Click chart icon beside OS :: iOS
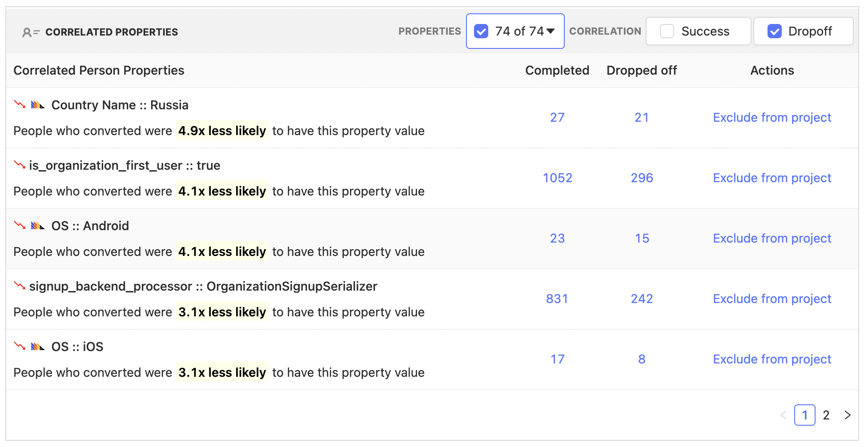The image size is (868, 447). 38,347
